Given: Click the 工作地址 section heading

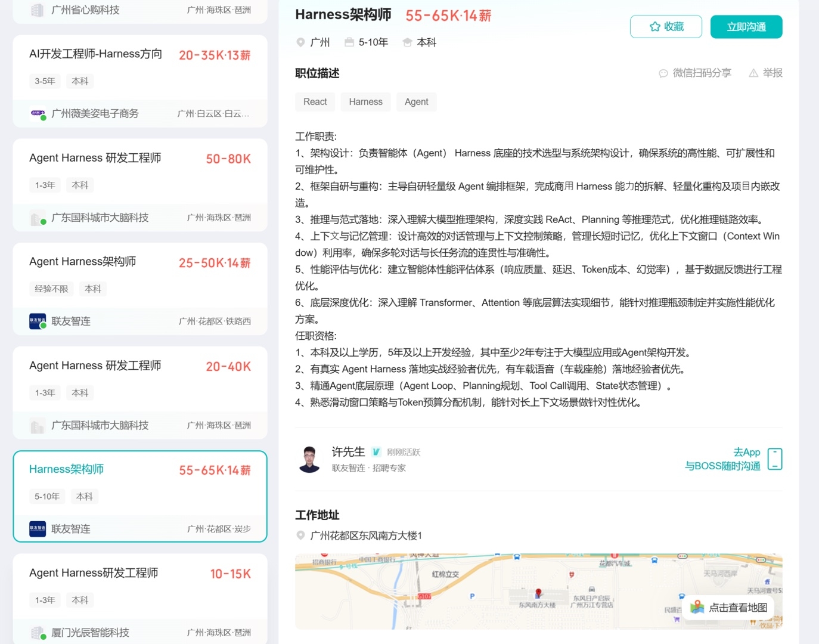Looking at the screenshot, I should [317, 515].
